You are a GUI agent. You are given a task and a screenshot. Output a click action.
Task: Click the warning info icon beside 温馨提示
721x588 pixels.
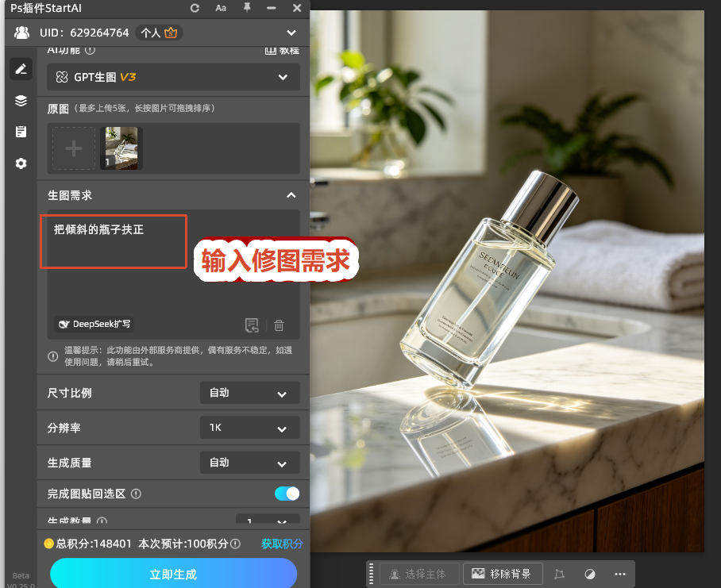click(53, 356)
